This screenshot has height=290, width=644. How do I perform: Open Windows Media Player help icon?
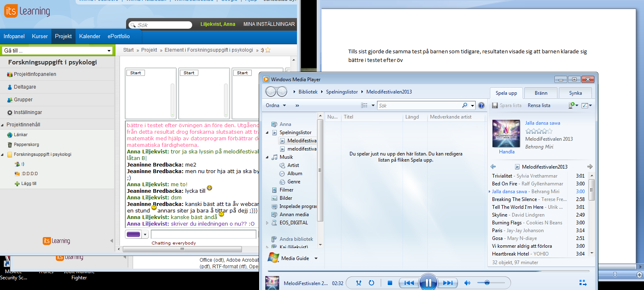(x=481, y=105)
